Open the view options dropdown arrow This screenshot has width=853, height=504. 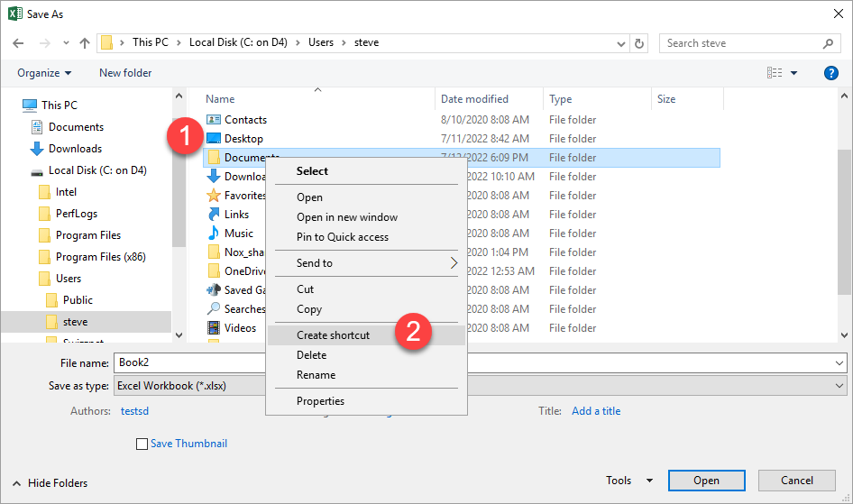coord(793,73)
